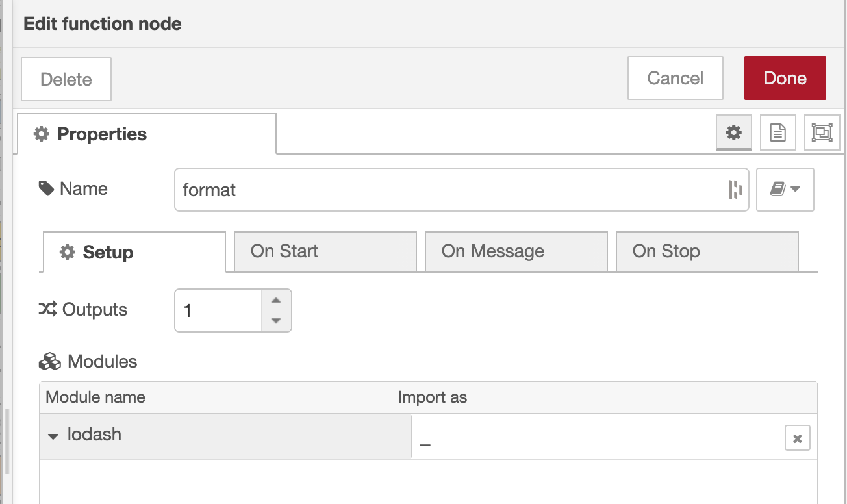
Task: Open node appearance settings icon
Action: (x=822, y=133)
